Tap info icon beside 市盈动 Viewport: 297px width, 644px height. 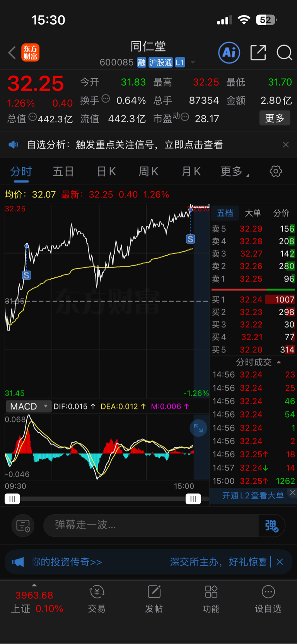[185, 117]
